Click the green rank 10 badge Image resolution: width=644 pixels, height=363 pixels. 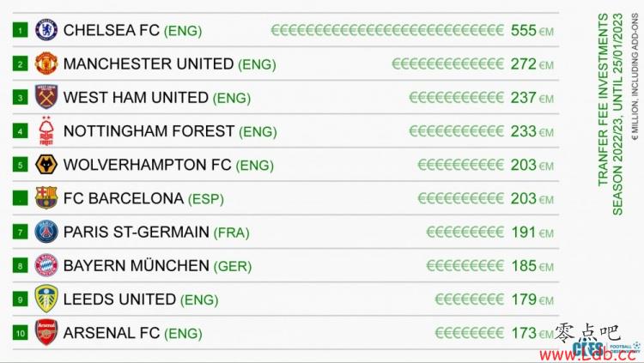(x=20, y=333)
